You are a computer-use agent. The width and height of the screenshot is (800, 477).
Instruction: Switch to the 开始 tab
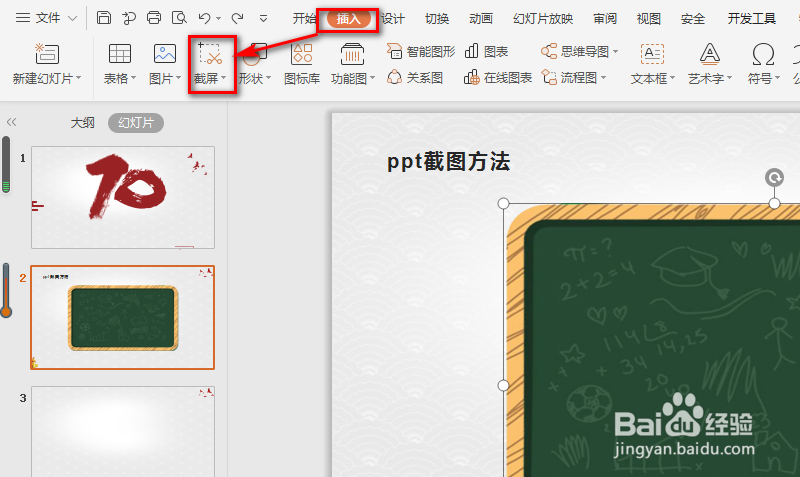(x=304, y=19)
